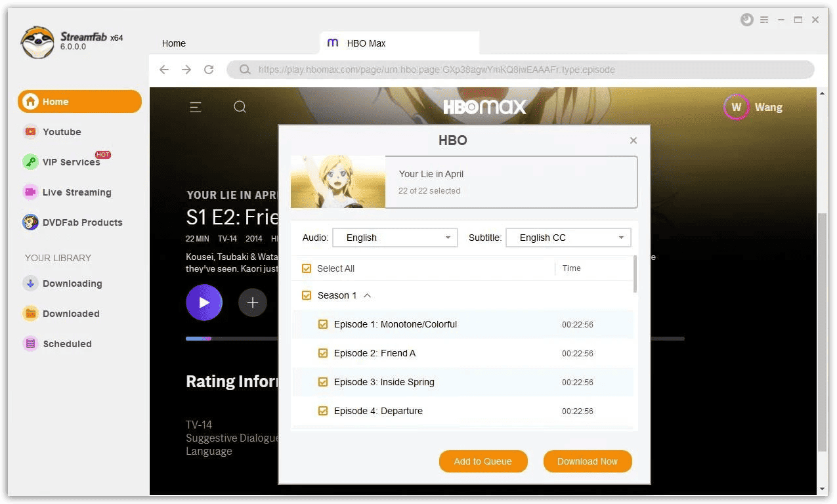Click the Your Lie in April title text
This screenshot has width=837, height=504.
point(431,174)
